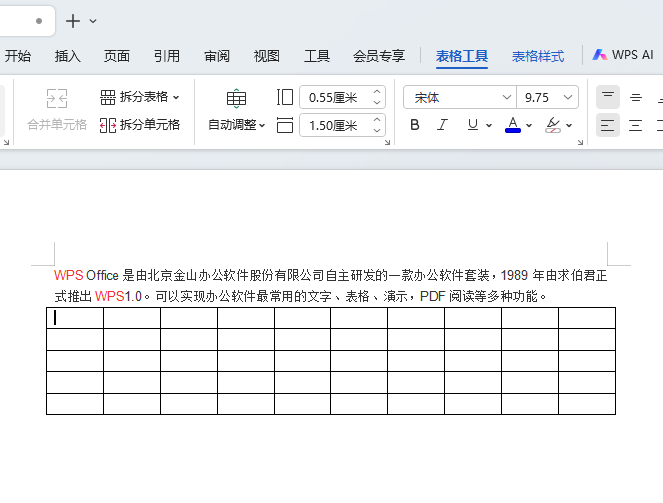
Task: Open the cell size dialog launcher
Action: point(387,142)
